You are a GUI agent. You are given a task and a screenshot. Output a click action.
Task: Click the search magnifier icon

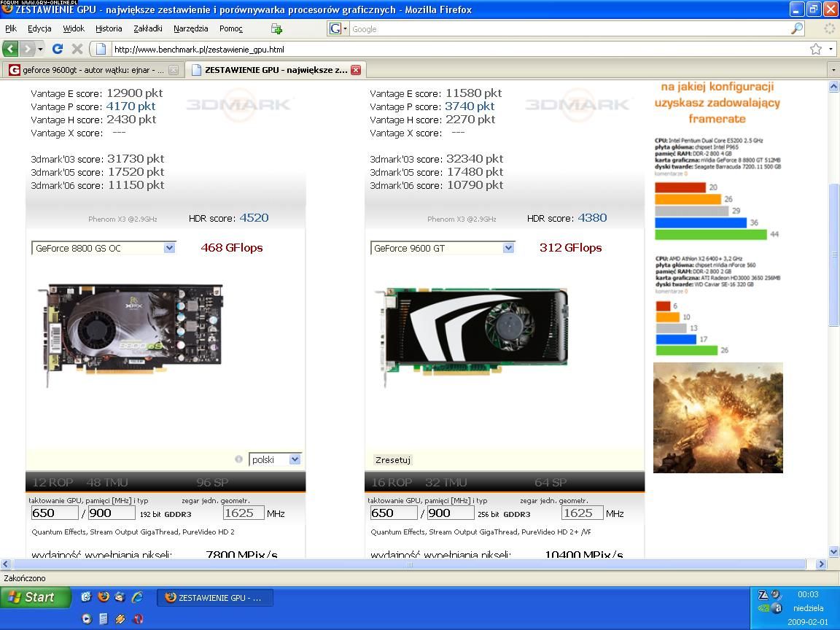pyautogui.click(x=797, y=28)
